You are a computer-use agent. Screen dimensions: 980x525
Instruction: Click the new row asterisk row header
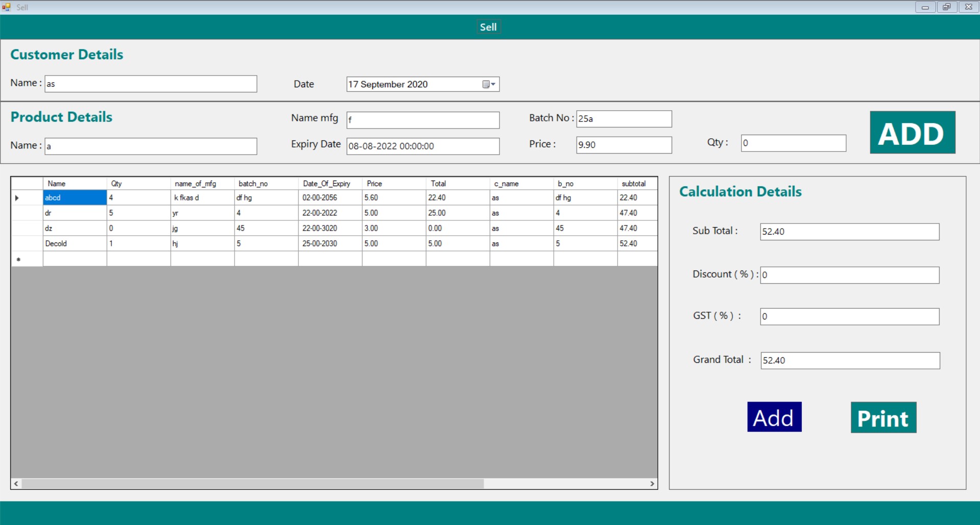(27, 259)
